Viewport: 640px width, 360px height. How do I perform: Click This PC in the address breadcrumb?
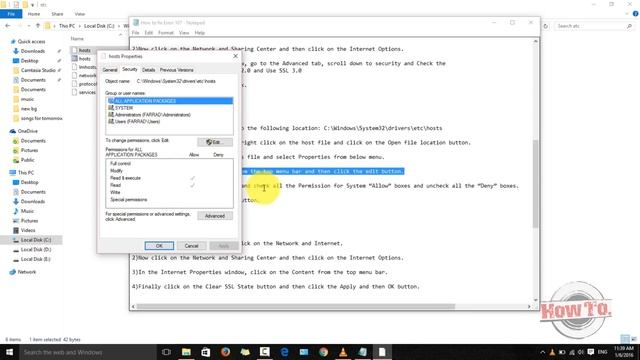67,26
